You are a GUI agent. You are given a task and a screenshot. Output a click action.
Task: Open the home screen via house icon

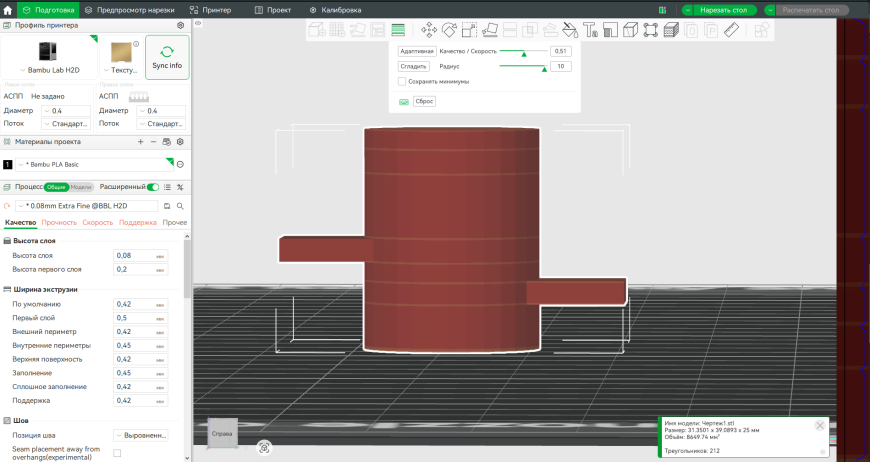click(8, 10)
